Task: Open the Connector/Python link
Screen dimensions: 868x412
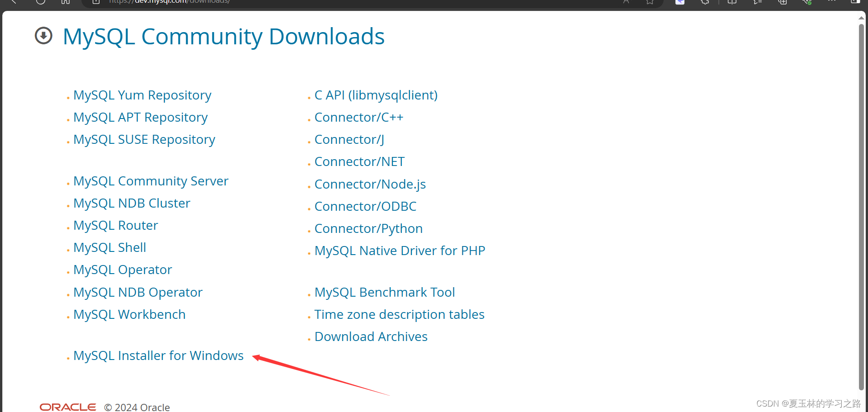Action: click(x=368, y=229)
